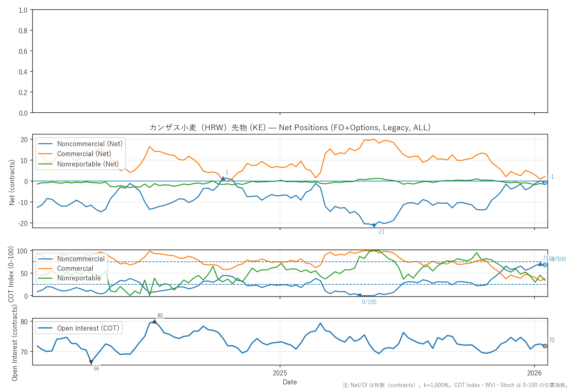
Task: Click the 2025 tick label on Date axis
Action: [280, 373]
